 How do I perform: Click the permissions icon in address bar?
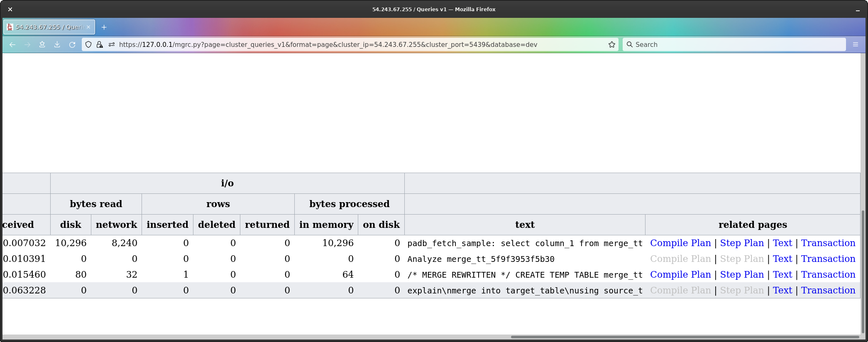click(111, 44)
